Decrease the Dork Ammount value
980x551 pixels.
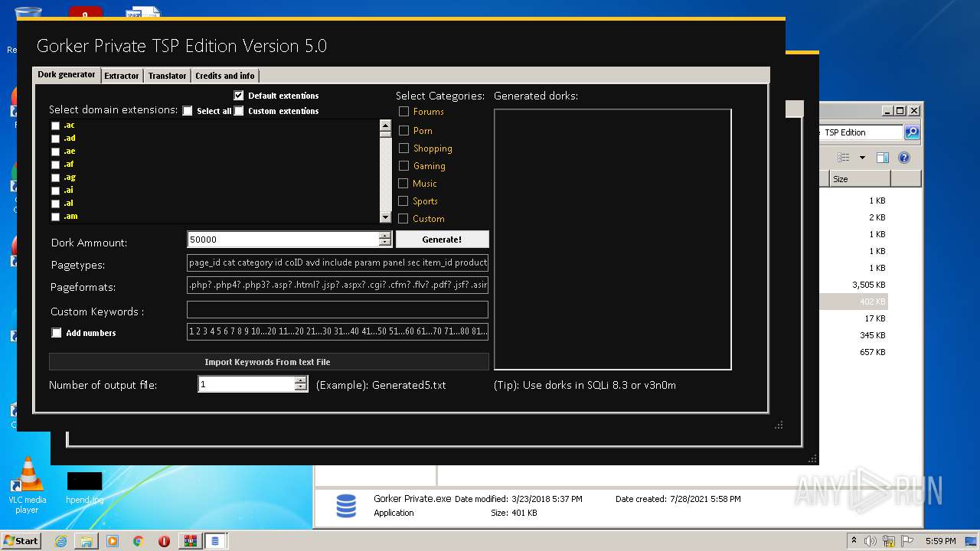385,243
